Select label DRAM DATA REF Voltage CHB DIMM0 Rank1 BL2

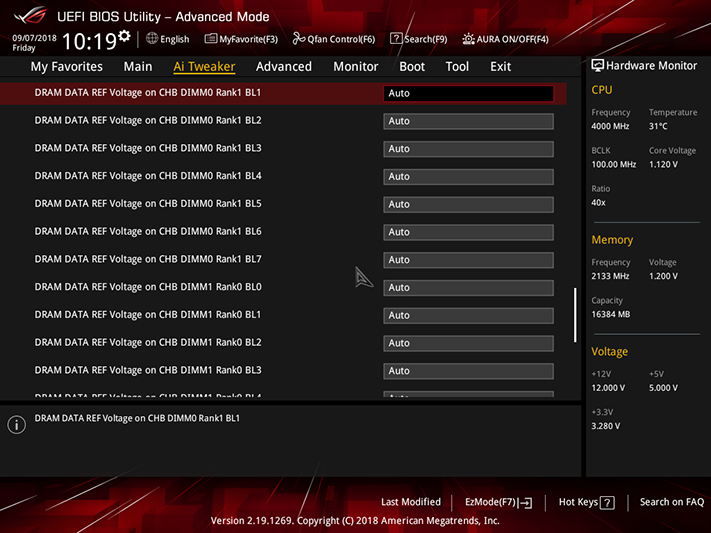tap(148, 121)
